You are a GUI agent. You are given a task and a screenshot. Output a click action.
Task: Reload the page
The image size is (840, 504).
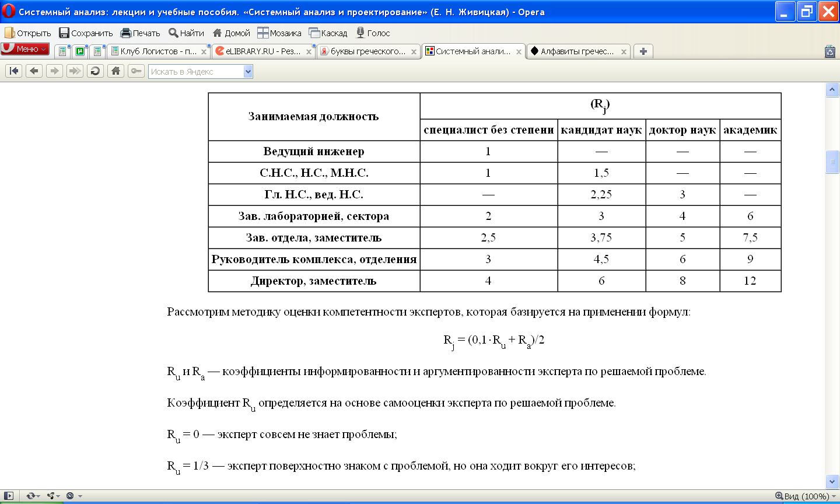95,71
